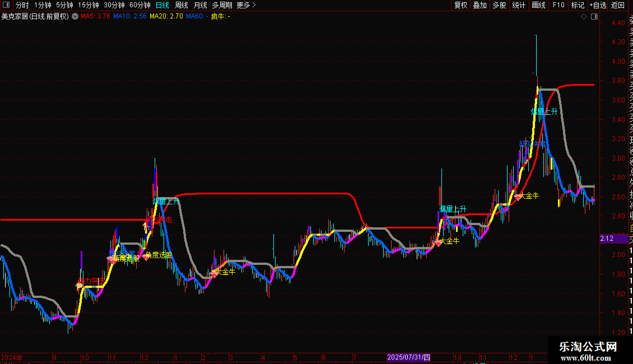The height and width of the screenshot is (364, 633).
Task: Click 大金牛 diamond icon near September 2025
Action: pos(438,243)
